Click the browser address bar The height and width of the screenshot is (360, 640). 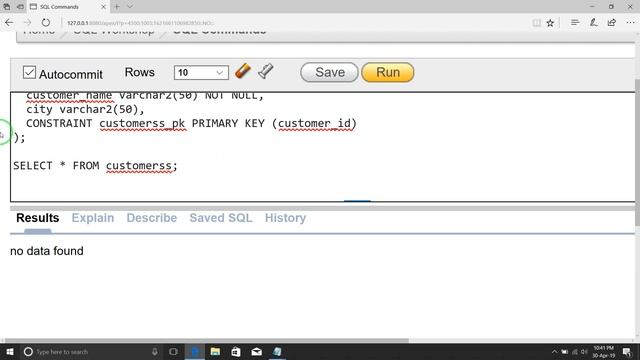(294, 23)
